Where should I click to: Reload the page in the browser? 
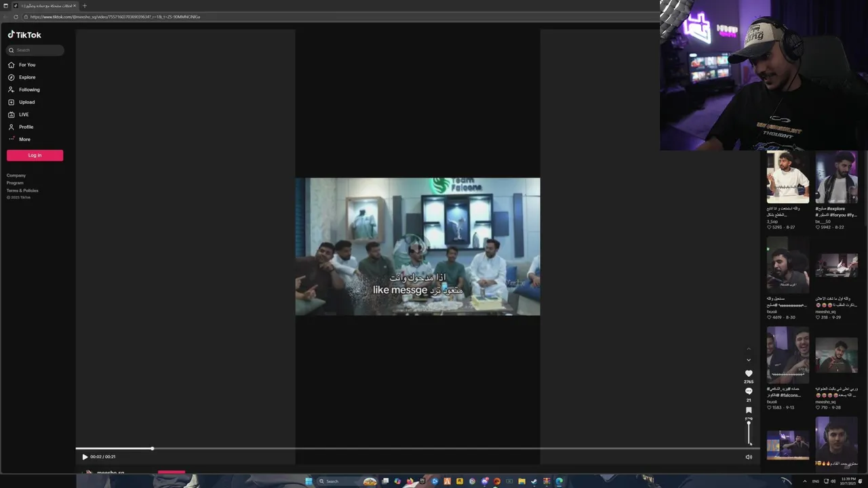tap(16, 17)
